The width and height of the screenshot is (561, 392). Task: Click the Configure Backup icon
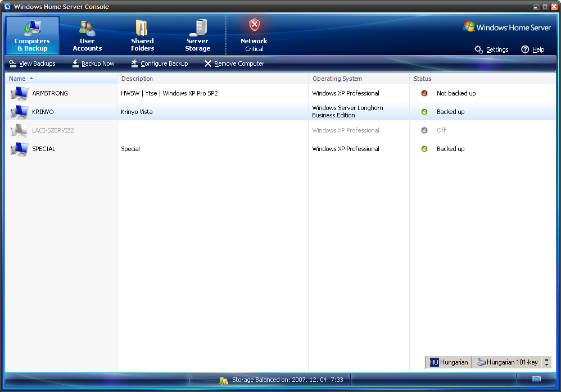pos(134,63)
